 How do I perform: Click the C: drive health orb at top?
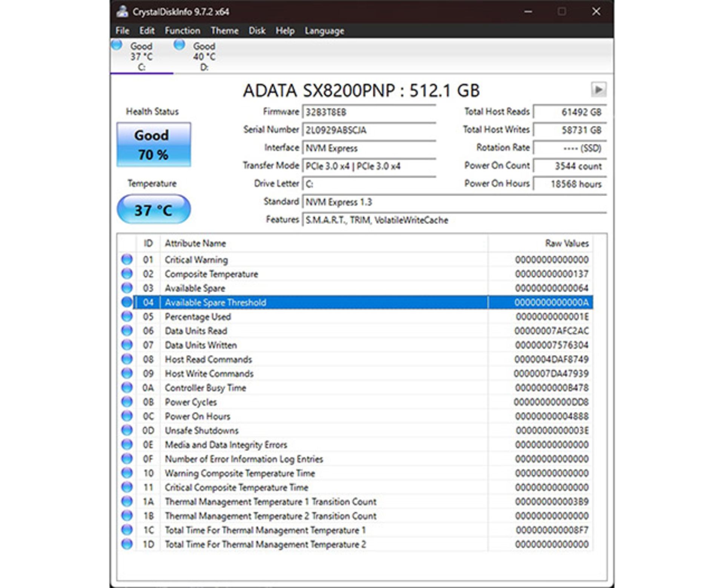(117, 45)
